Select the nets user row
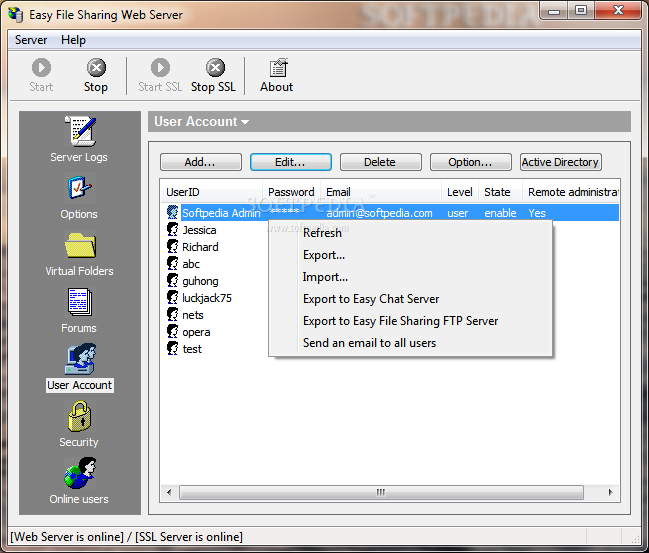 point(193,315)
